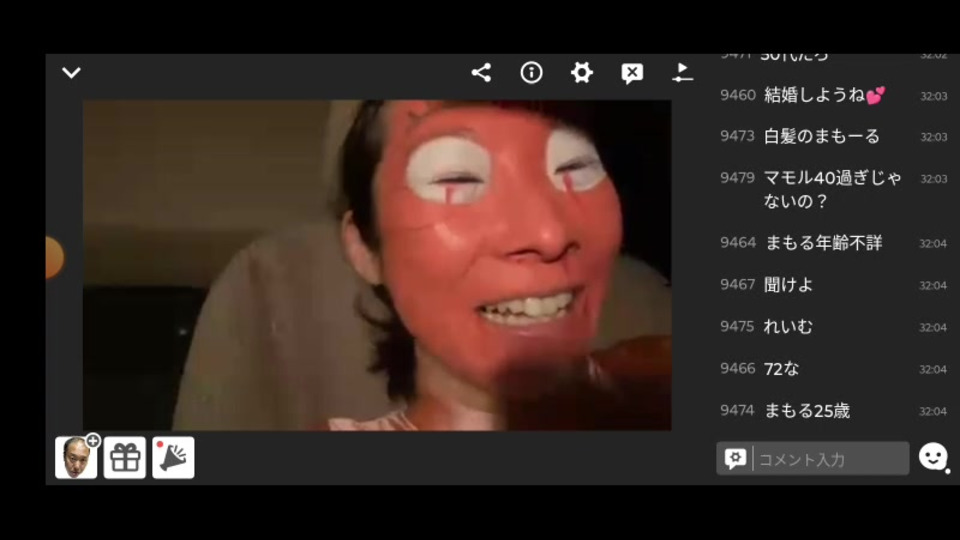Select the comment 白髪のまもーる
Screen dimensions: 960x540
[822, 136]
